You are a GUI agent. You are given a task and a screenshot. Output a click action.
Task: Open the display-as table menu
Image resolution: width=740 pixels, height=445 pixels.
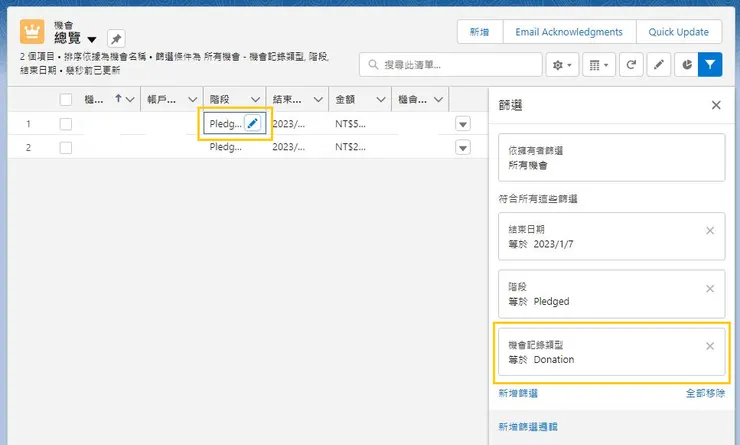click(599, 65)
